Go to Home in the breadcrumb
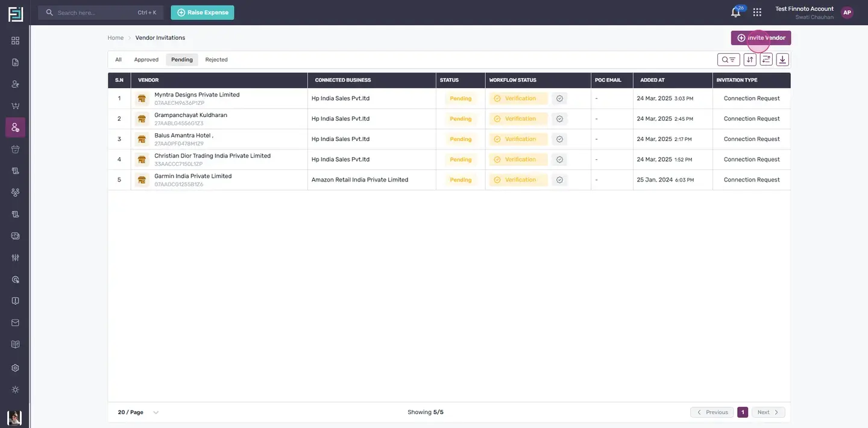This screenshot has width=868, height=428. (x=115, y=38)
